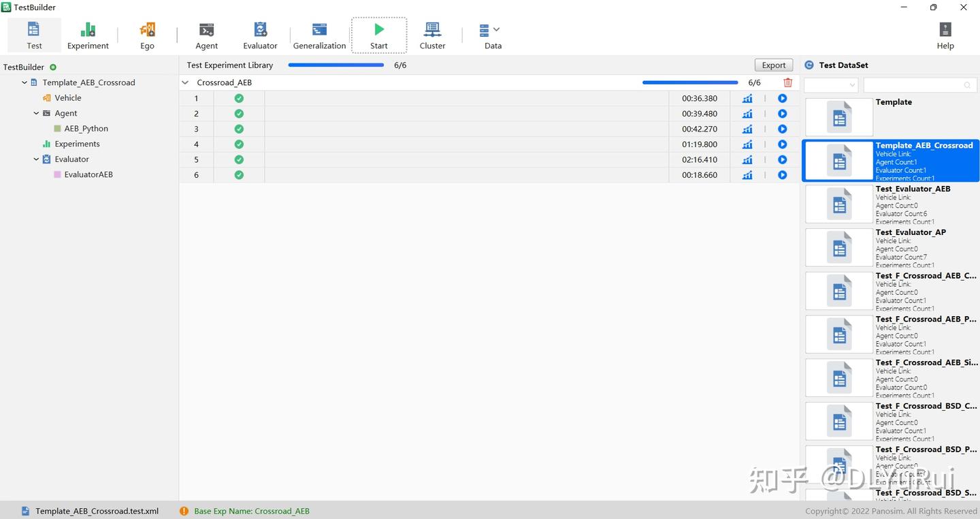Click the orange Base Exp Name warning icon

(x=184, y=511)
